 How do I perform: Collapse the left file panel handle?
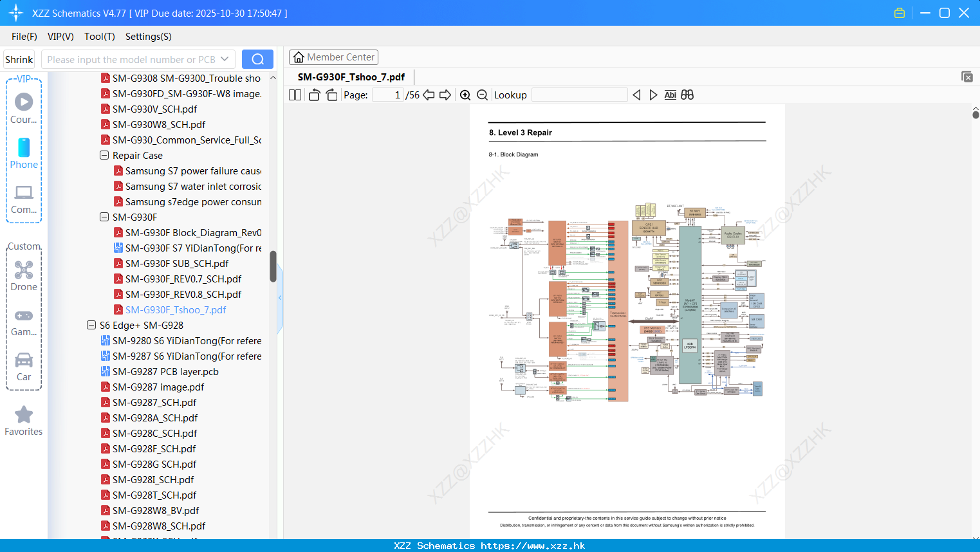280,298
